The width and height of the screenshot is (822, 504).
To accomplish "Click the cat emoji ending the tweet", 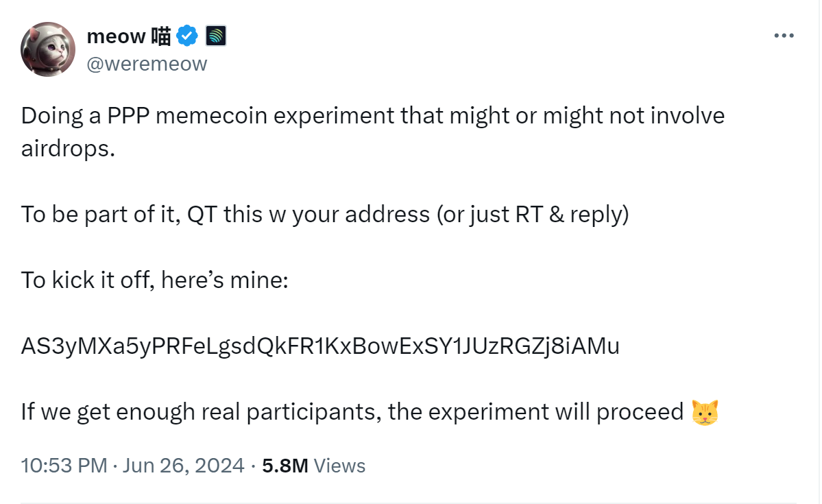I will coord(705,412).
